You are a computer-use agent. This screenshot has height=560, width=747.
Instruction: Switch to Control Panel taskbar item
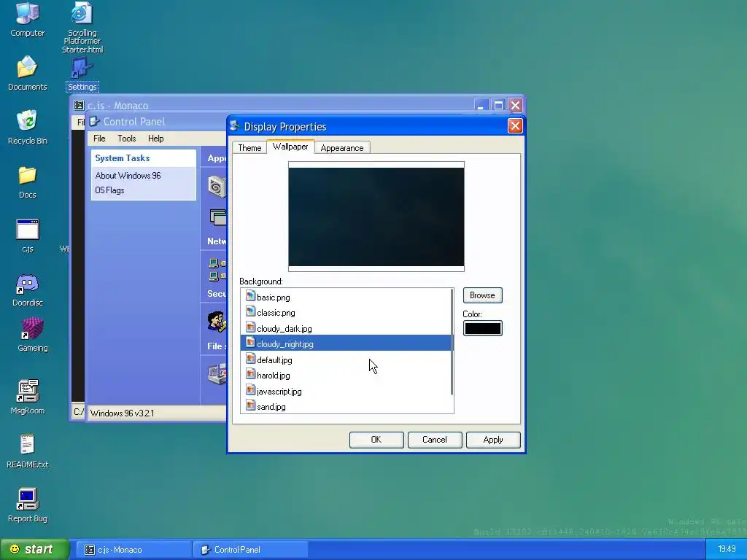[251, 550]
